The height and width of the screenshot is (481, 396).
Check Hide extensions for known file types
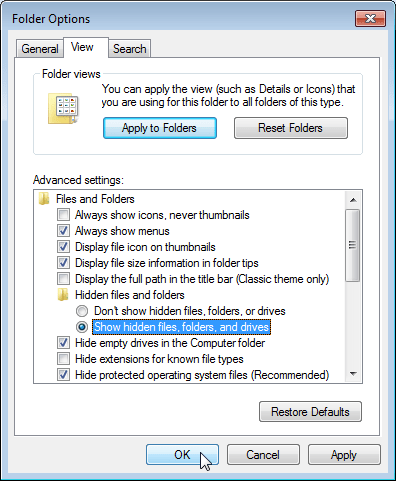tap(63, 359)
